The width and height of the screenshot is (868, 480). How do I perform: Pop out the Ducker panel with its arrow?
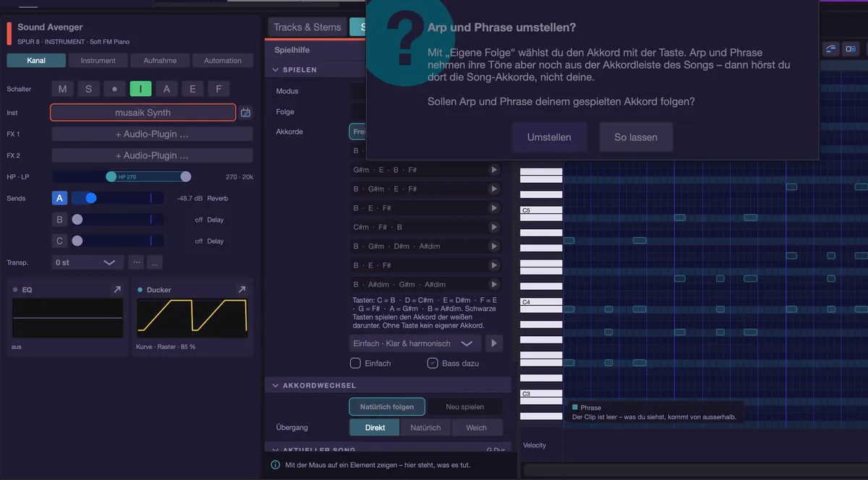click(242, 290)
